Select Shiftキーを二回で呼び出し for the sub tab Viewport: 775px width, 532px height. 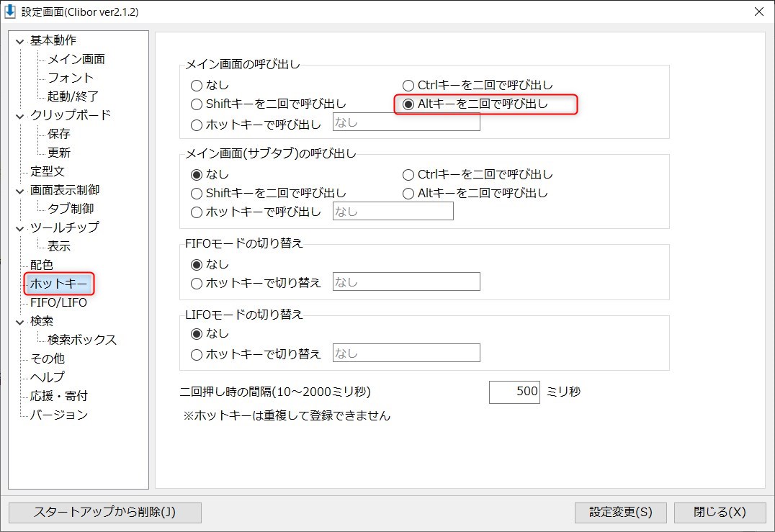(x=197, y=192)
